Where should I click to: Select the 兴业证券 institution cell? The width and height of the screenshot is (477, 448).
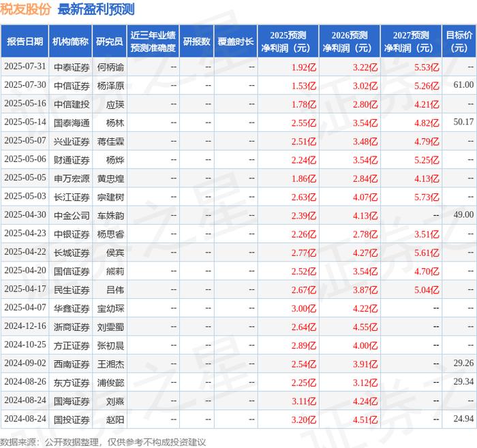click(72, 142)
